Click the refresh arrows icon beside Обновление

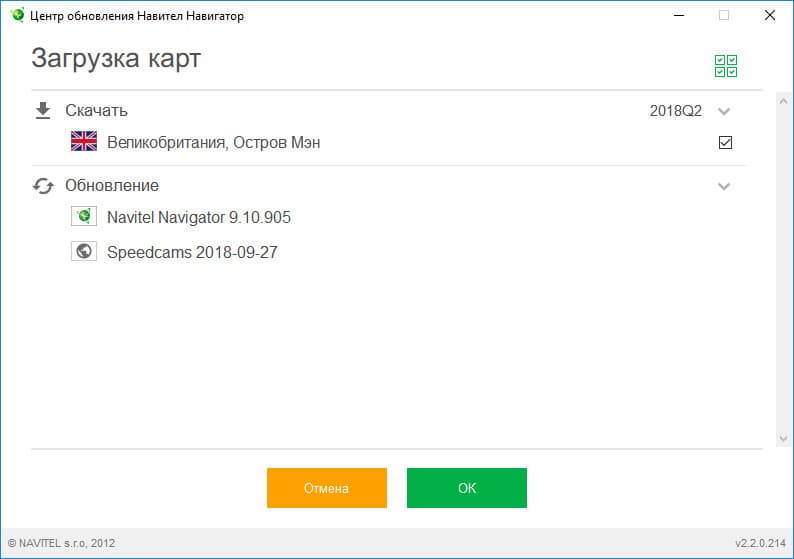(43, 186)
